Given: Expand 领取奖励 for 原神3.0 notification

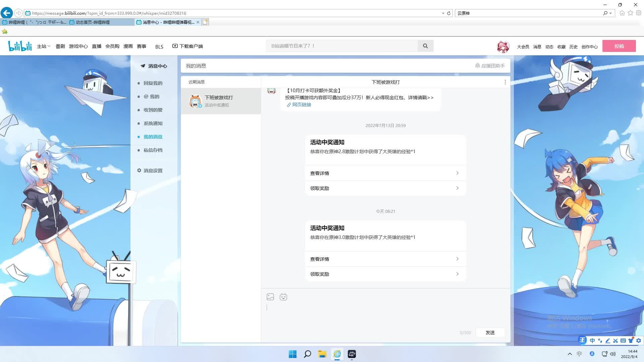Looking at the screenshot, I should pos(385,274).
